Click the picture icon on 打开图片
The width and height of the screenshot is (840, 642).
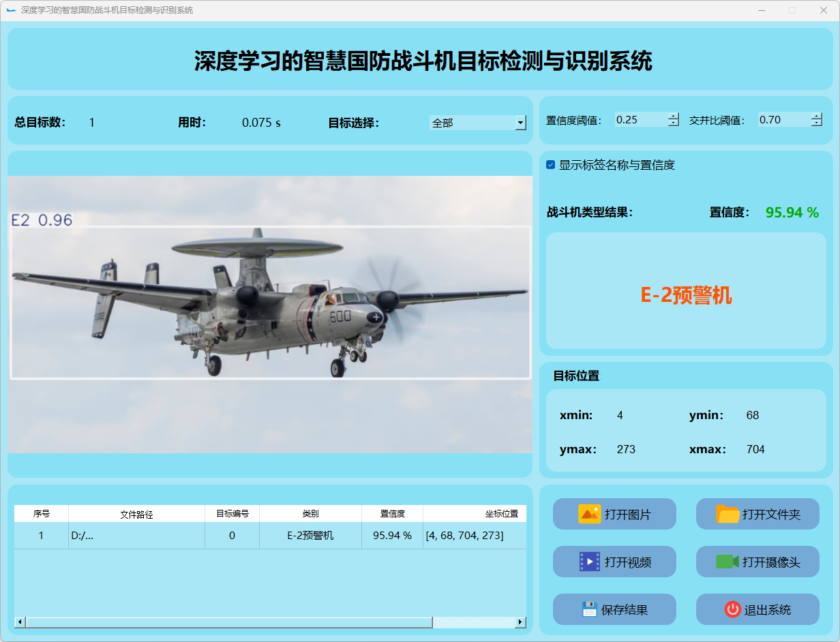pyautogui.click(x=589, y=514)
